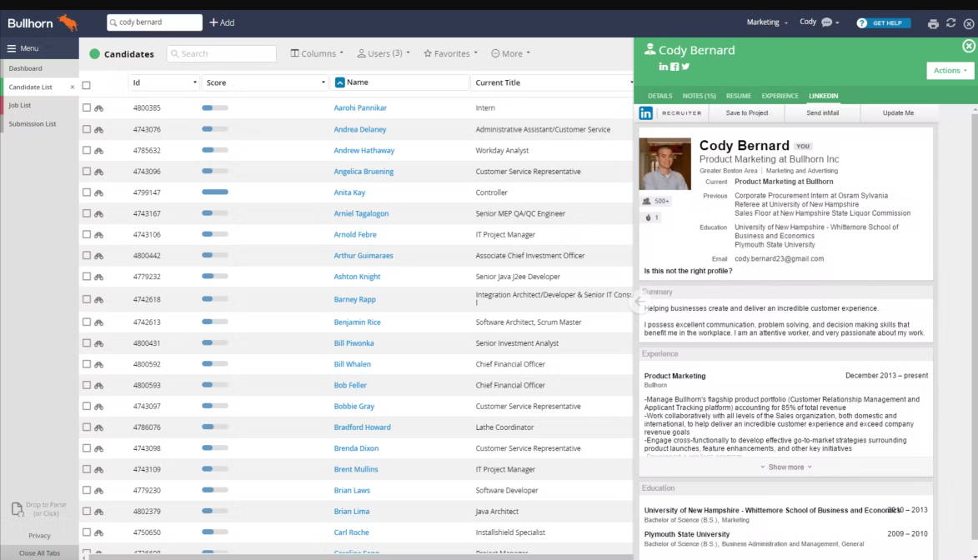Click binoculars preview icon for Barney Rapp

pos(98,299)
